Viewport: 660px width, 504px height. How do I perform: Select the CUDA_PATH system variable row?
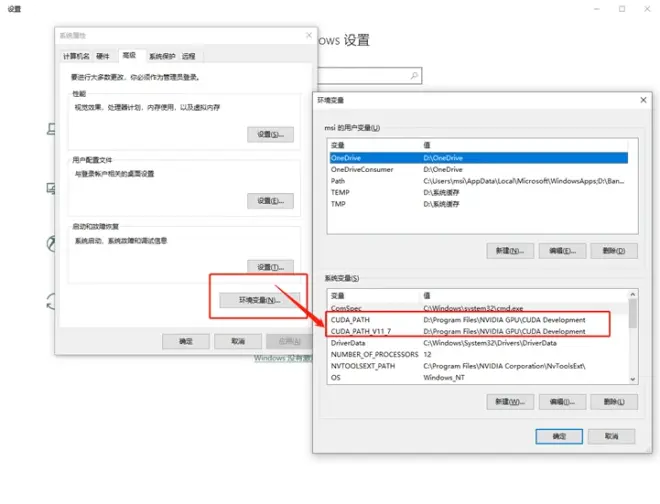coord(478,320)
